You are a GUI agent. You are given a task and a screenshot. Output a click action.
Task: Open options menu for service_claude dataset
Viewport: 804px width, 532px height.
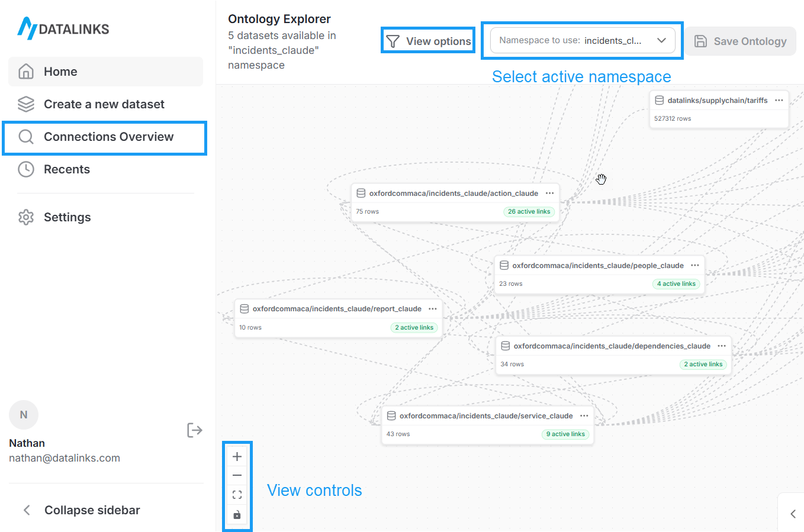click(x=584, y=415)
